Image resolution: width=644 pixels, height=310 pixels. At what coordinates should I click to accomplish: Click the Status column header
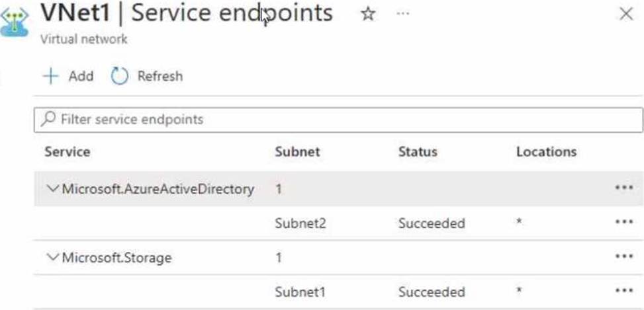(x=418, y=152)
